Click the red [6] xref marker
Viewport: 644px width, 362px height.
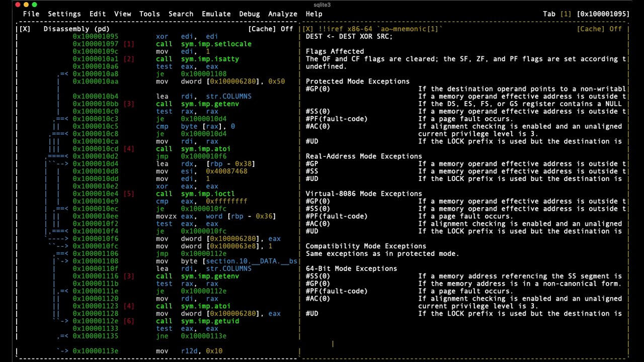pos(129,321)
